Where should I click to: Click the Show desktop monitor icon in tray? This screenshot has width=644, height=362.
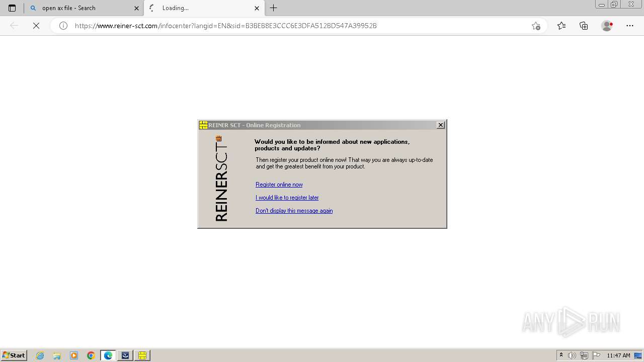point(638,355)
